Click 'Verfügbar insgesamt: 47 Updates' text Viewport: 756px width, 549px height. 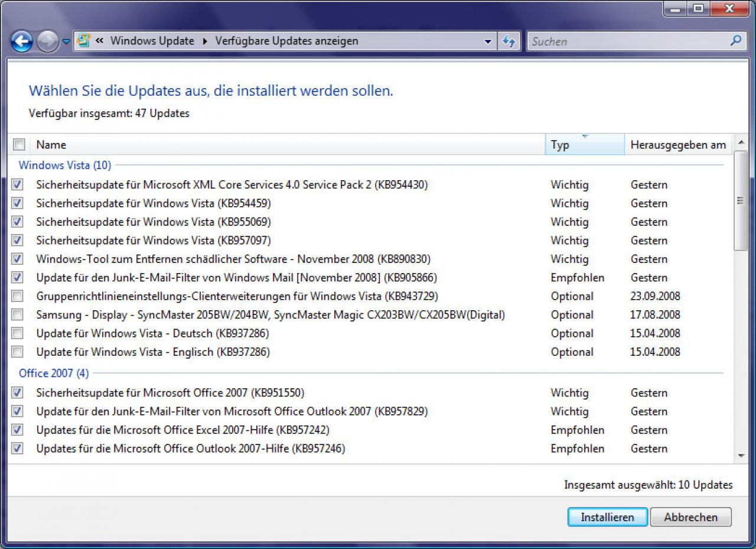(109, 113)
